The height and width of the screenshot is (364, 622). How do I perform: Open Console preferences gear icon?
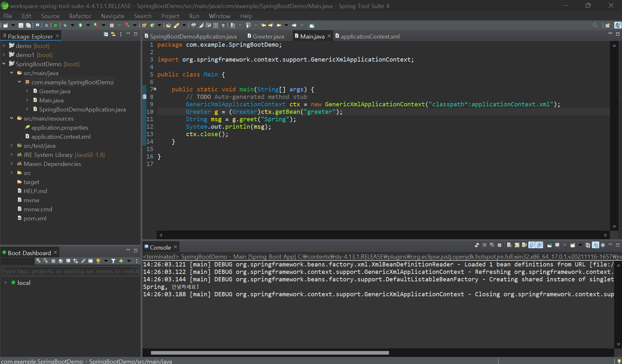(x=603, y=245)
